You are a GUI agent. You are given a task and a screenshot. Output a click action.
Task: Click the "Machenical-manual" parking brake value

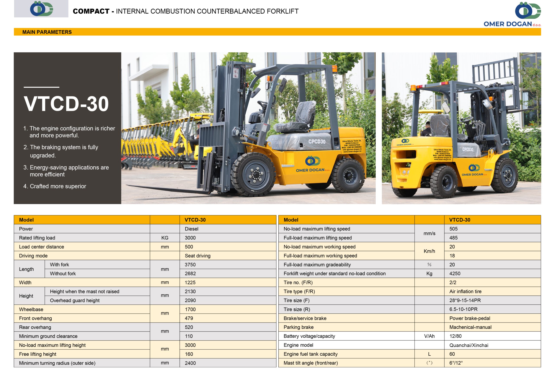[470, 327]
